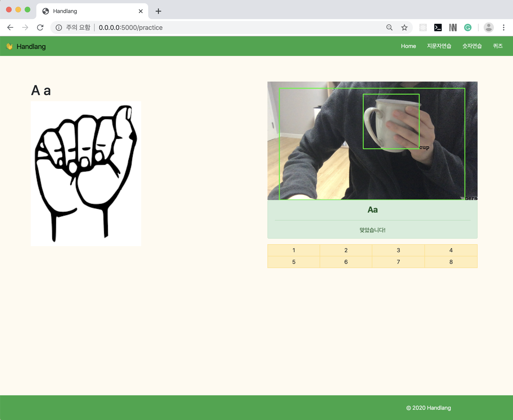Click the site info warning icon
Image resolution: width=513 pixels, height=420 pixels.
pyautogui.click(x=59, y=28)
